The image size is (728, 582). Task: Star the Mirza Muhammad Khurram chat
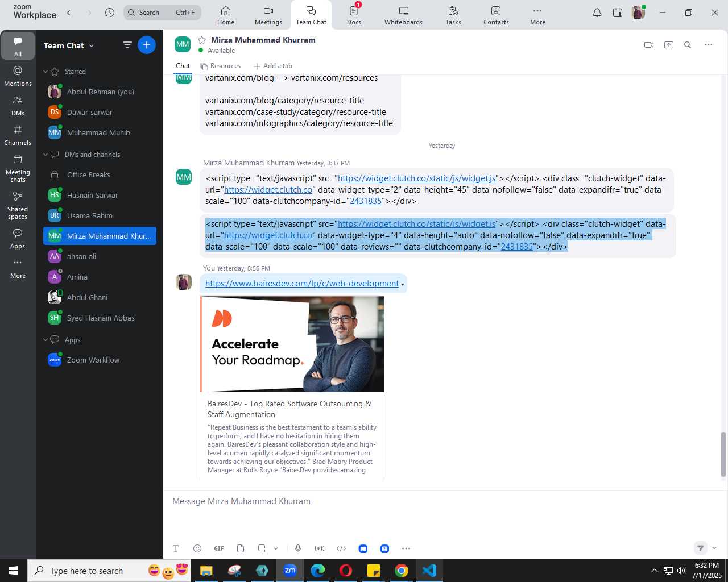(x=201, y=40)
